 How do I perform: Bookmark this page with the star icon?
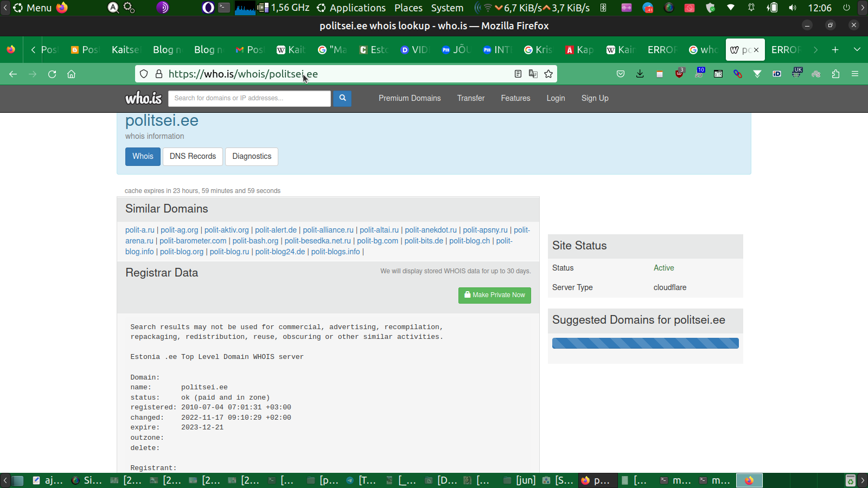click(548, 74)
